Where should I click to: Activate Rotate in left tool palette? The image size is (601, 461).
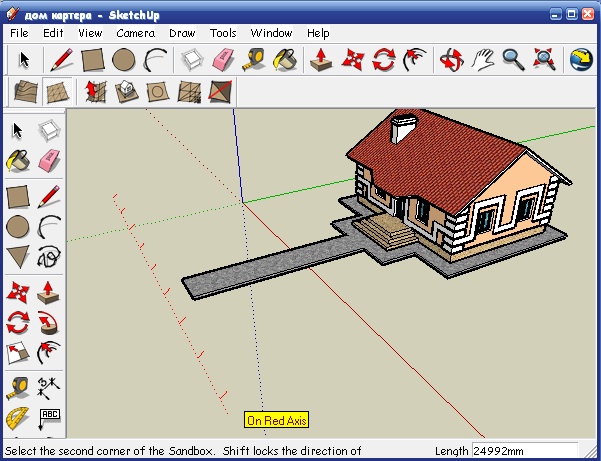(18, 322)
